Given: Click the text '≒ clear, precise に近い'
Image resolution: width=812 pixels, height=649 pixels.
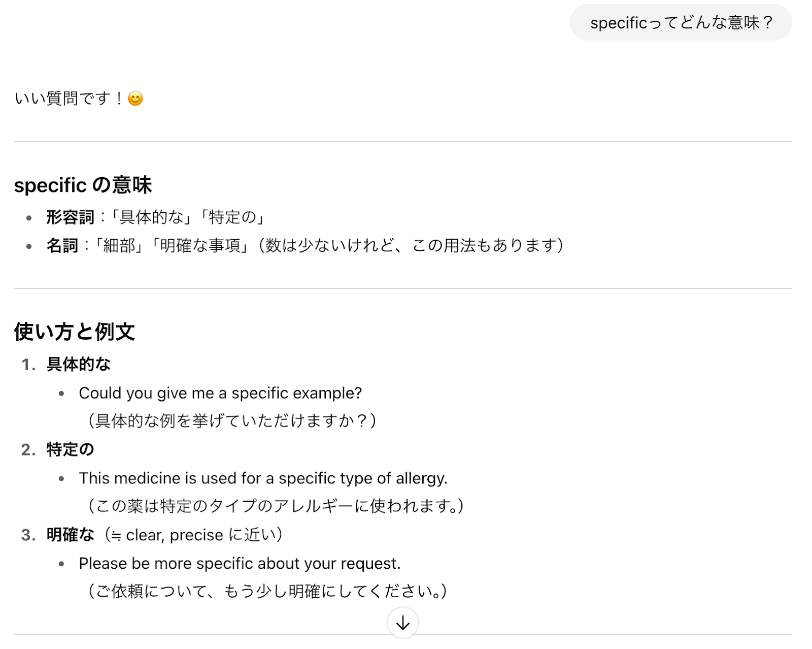Looking at the screenshot, I should point(194,535).
